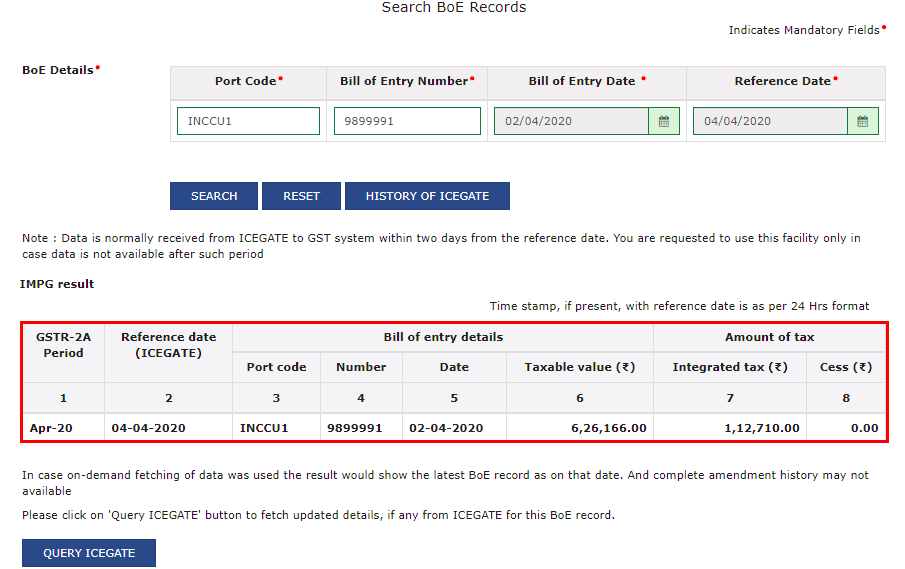Click the GSTR-2A Period column header
The image size is (905, 569).
tap(64, 345)
